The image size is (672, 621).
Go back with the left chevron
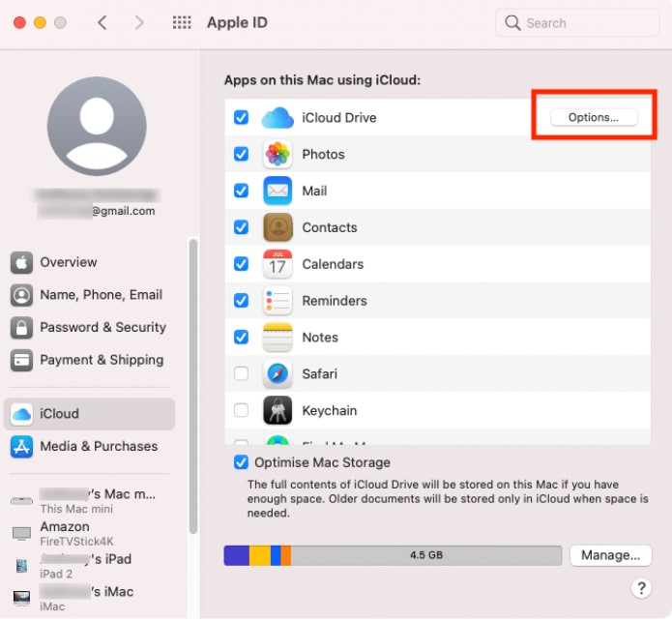pos(102,22)
